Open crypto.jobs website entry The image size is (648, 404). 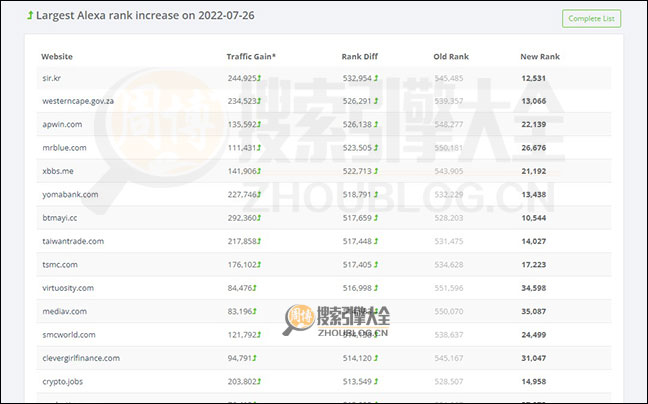tap(62, 381)
